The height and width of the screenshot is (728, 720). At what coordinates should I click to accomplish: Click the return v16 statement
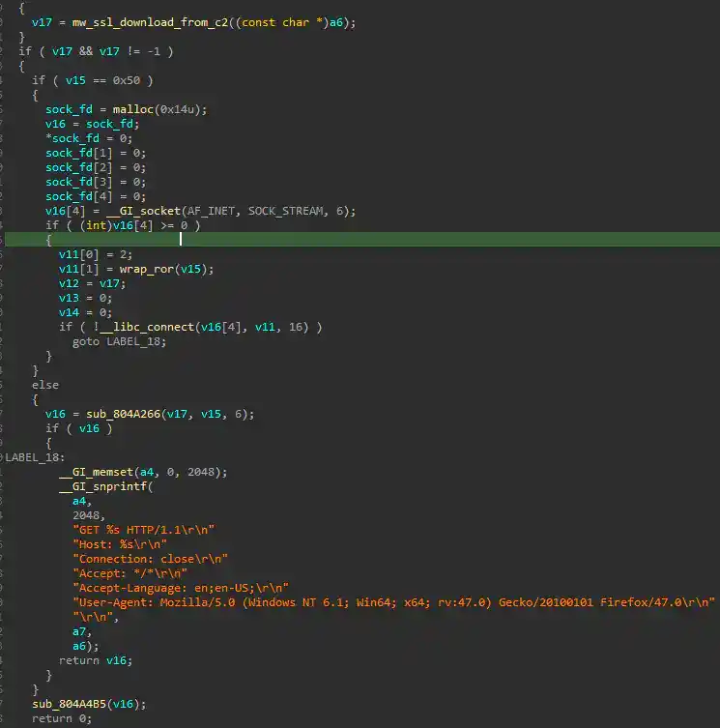[x=95, y=660]
